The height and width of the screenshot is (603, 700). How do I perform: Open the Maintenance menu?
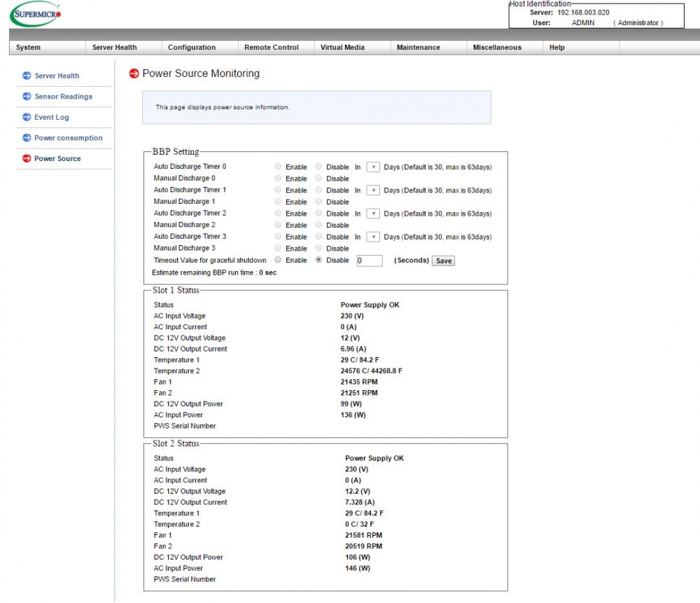click(x=417, y=47)
